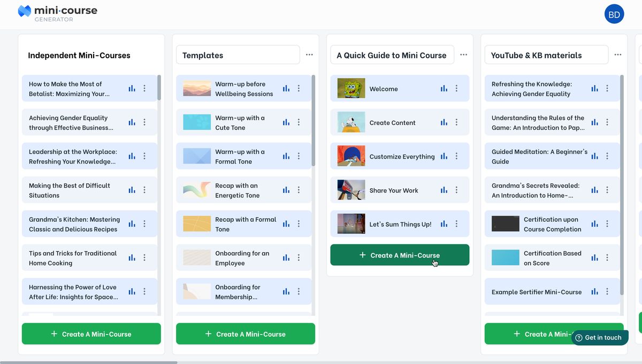The height and width of the screenshot is (364, 642).
Task: Click the Get in touch button
Action: pos(599,337)
